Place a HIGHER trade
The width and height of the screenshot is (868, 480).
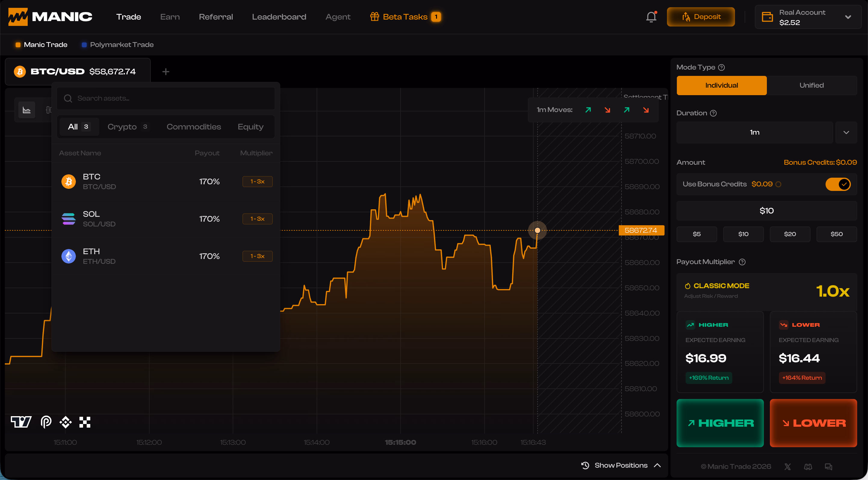tap(720, 423)
